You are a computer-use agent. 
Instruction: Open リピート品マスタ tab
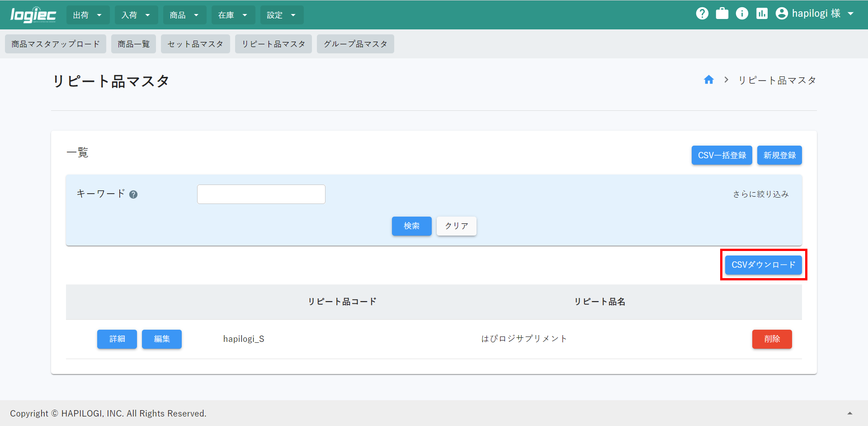[x=274, y=44]
